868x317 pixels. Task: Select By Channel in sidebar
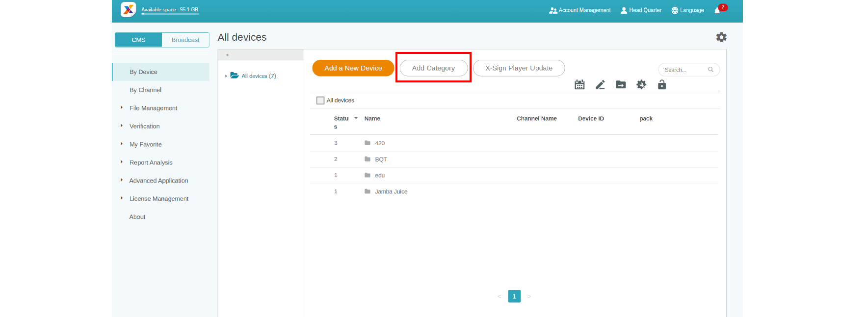coord(145,90)
